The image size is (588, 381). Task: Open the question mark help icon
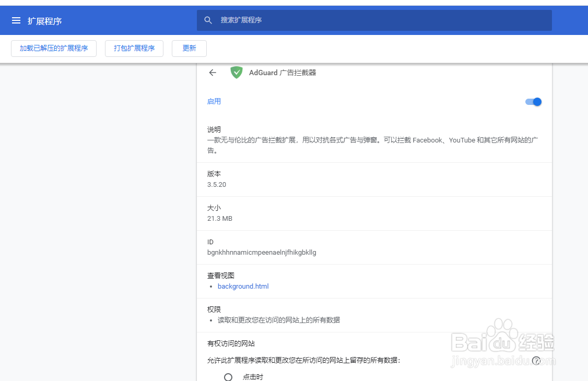point(537,361)
